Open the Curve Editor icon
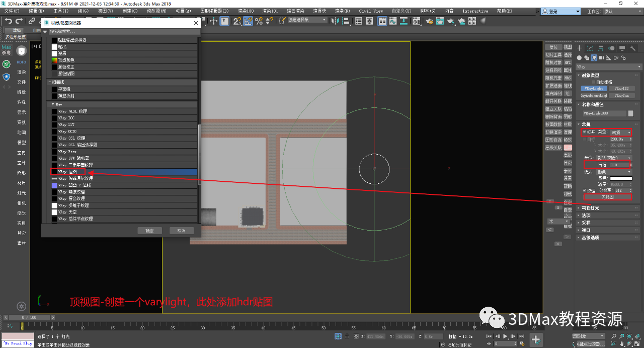This screenshot has height=348, width=644. click(x=394, y=21)
